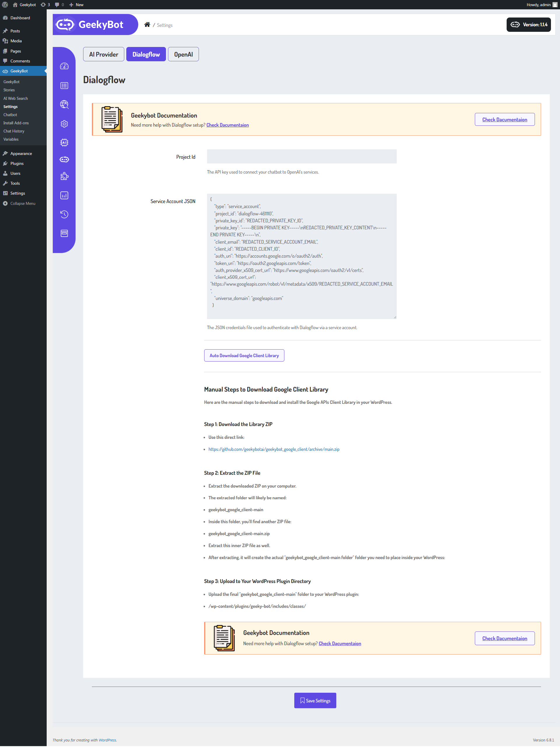Open WordPress Settings menu item below Tools
Viewport: 560px width, 747px height.
[23, 193]
